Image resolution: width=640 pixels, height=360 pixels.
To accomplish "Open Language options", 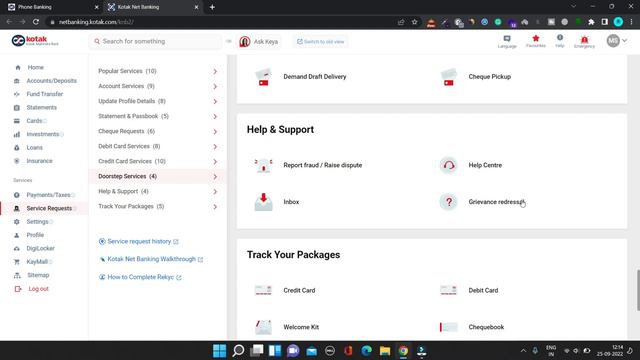I will (507, 42).
